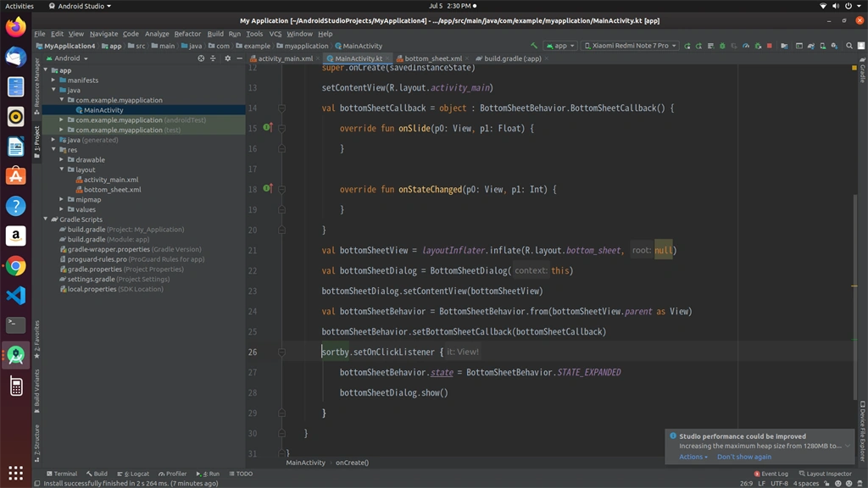Launch Visual Studio Code from the dock

pyautogui.click(x=15, y=296)
